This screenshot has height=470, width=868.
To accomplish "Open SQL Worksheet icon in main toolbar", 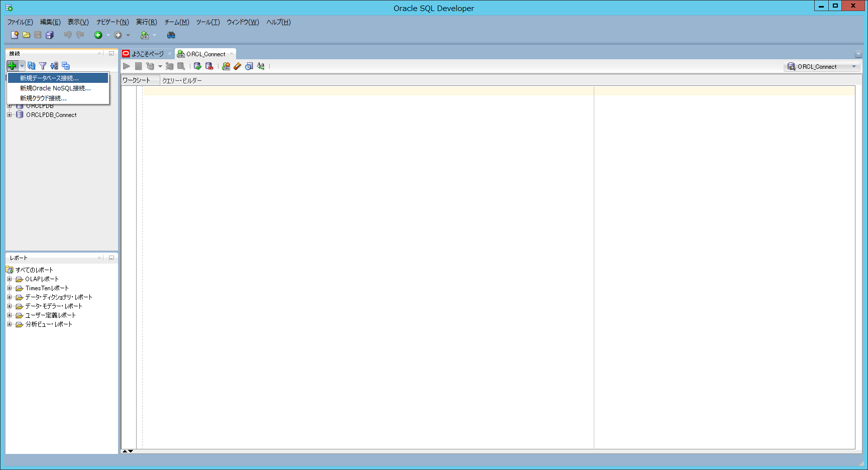I will pos(145,35).
